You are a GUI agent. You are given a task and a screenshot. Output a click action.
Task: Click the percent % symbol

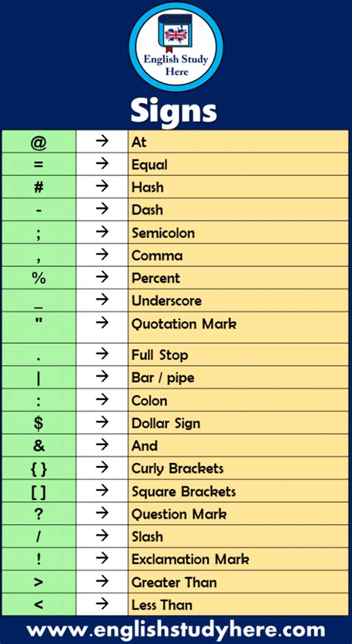(x=38, y=278)
